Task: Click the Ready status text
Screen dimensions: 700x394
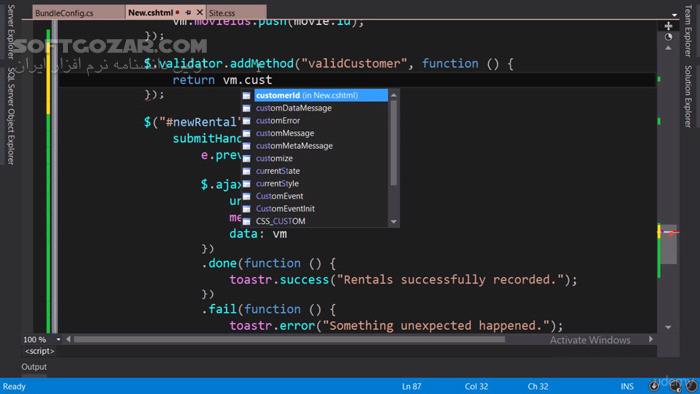Action: tap(14, 386)
